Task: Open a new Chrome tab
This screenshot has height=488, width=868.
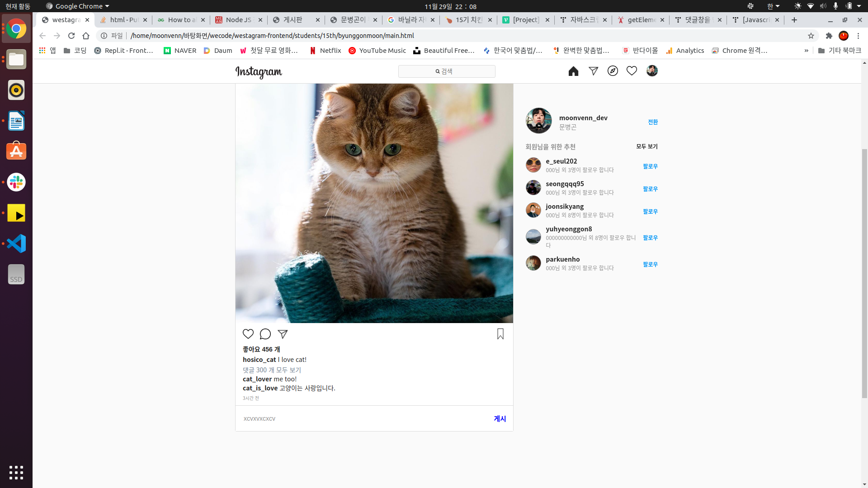Action: (794, 20)
